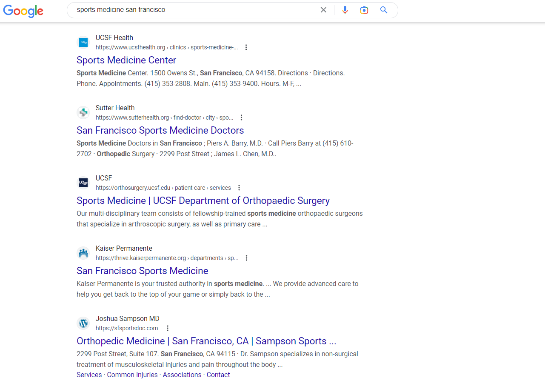This screenshot has width=545, height=392.
Task: Open more options for UCSF Health result
Action: [246, 47]
